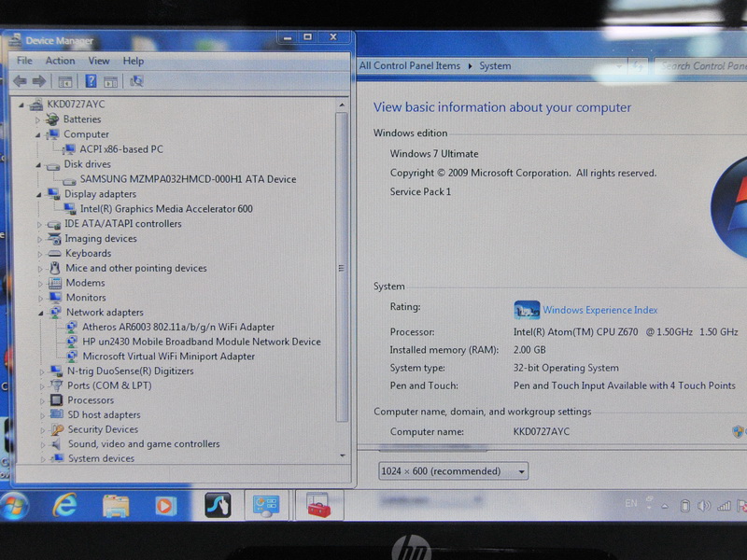Viewport: 747px width, 560px height.
Task: Click the Security Devices key icon
Action: pyautogui.click(x=57, y=429)
